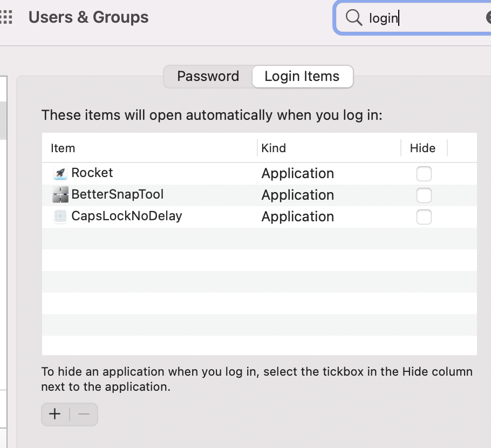Screen dimensions: 491x448
Task: Click the magnifying glass search icon
Action: pos(353,18)
